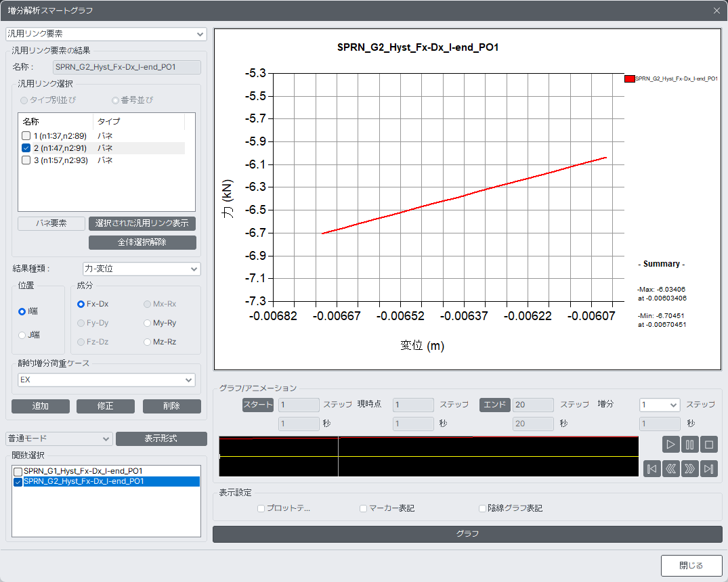
Task: Check link 3 (n1:57,n2:93) checkbox
Action: [x=26, y=160]
